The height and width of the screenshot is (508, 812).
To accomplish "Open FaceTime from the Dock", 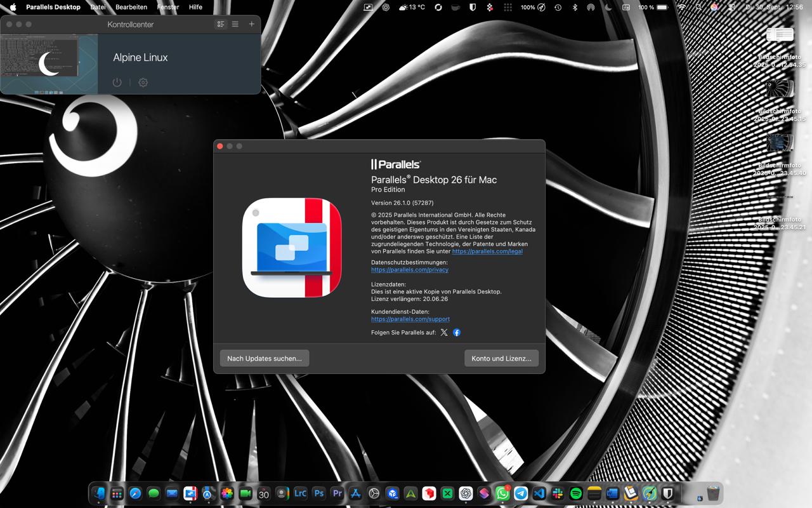I will click(246, 493).
